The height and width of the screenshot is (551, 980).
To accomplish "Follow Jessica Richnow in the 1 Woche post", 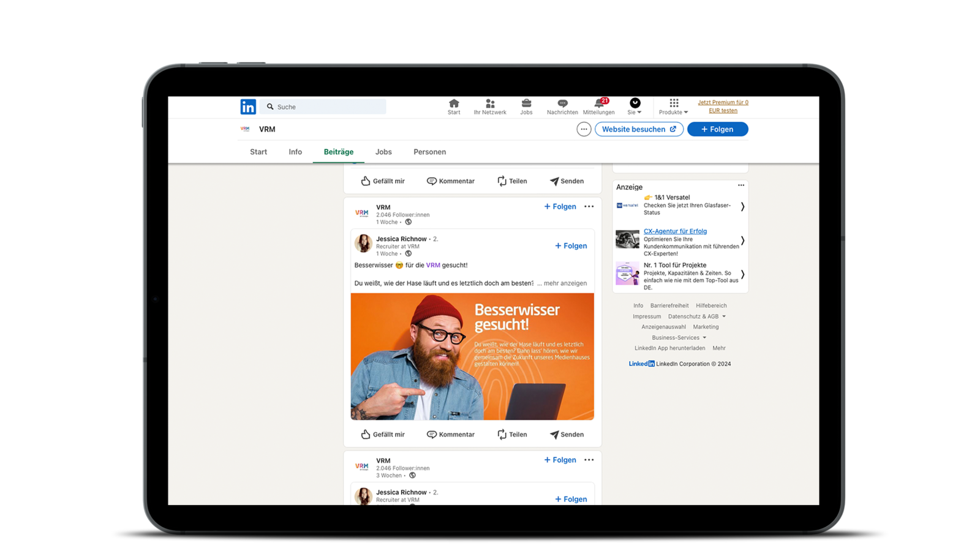I will pyautogui.click(x=571, y=246).
